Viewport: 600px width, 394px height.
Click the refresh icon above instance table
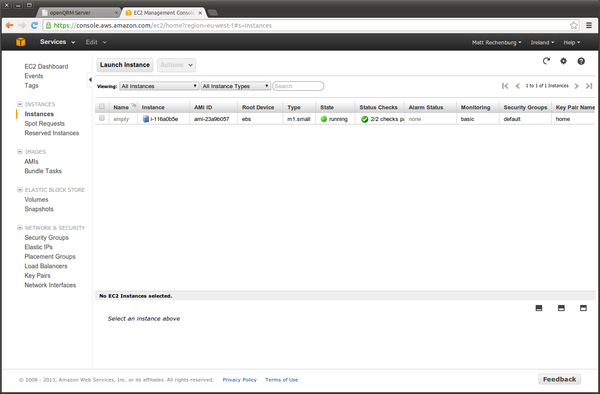[x=546, y=61]
